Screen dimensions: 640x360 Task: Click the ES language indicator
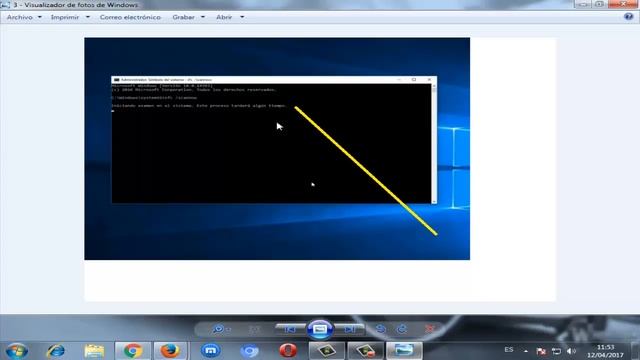[509, 350]
